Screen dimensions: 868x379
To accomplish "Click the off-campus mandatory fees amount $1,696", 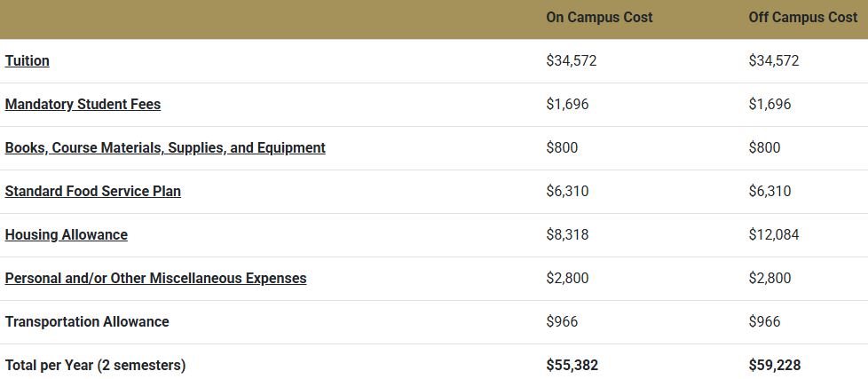I will pos(769,105).
